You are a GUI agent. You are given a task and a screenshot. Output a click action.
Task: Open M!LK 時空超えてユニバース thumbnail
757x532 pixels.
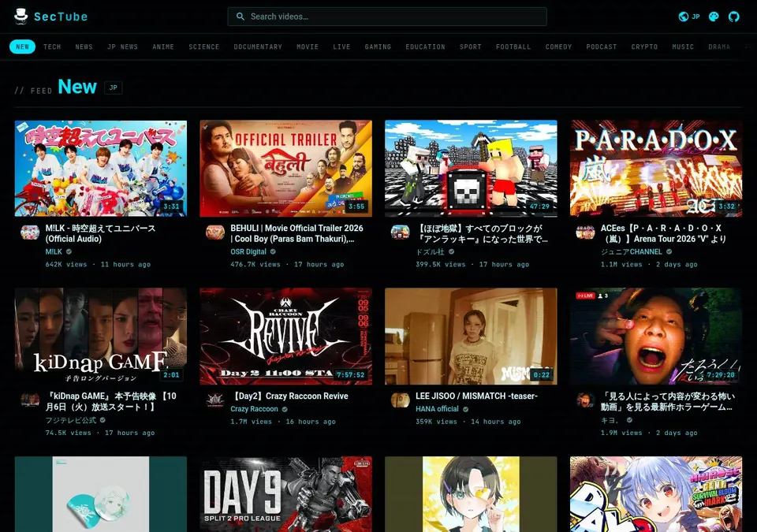(x=101, y=169)
